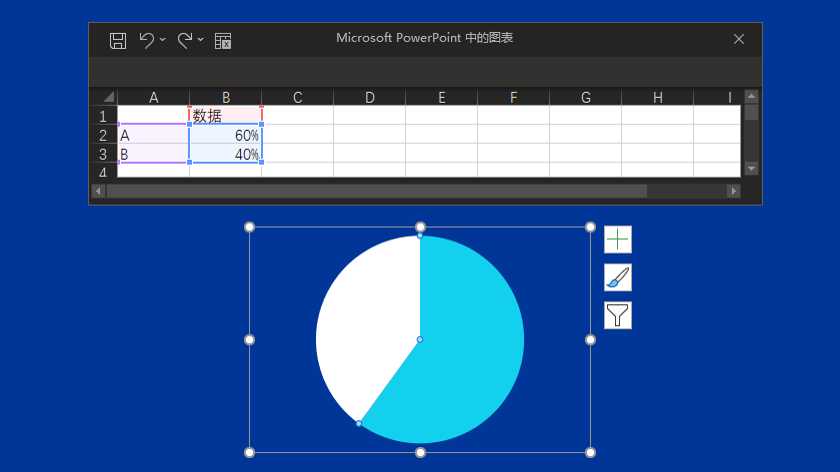Select row 2 header
This screenshot has width=840, height=472.
click(x=103, y=135)
